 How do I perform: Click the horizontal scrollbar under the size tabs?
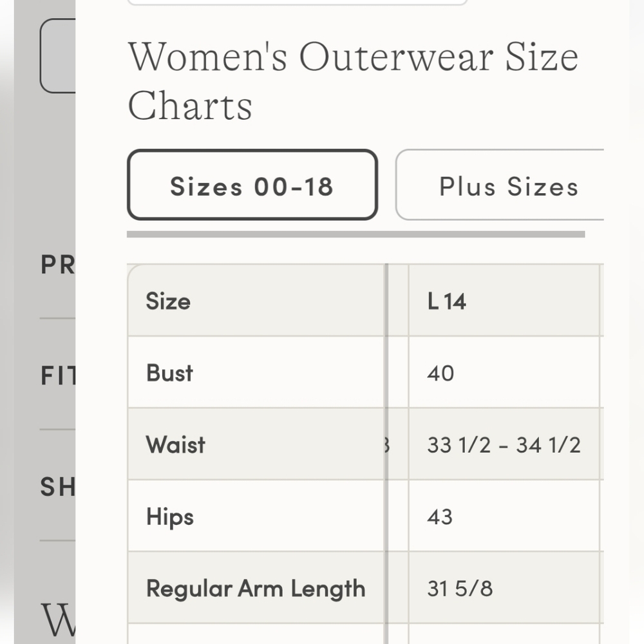(x=355, y=234)
